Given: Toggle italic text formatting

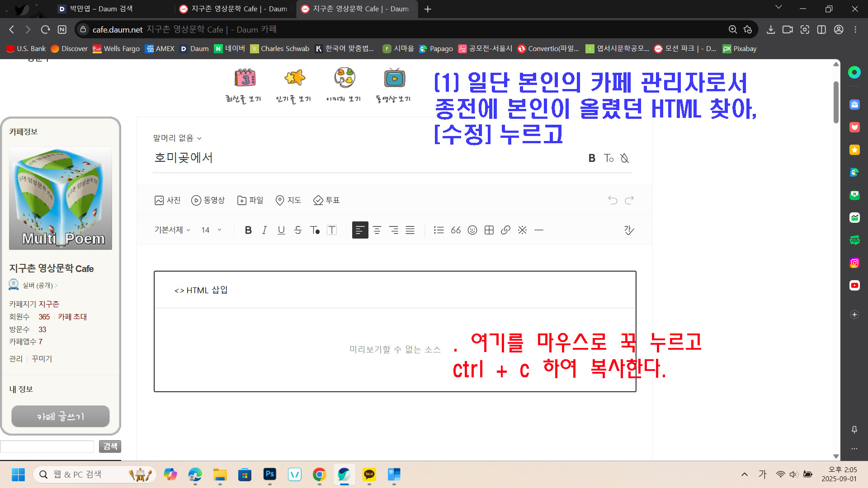Looking at the screenshot, I should pyautogui.click(x=264, y=230).
